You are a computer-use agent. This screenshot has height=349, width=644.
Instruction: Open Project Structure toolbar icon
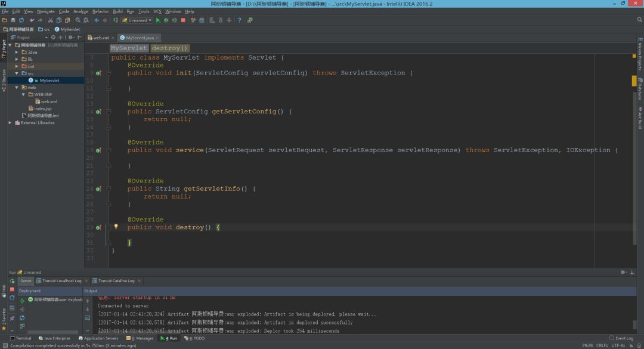[202, 20]
